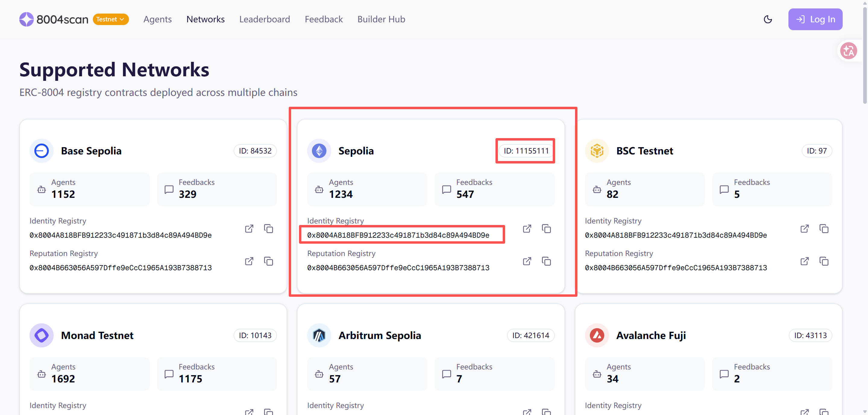The image size is (868, 415).
Task: Expand the Testnet network dropdown
Action: (x=111, y=19)
